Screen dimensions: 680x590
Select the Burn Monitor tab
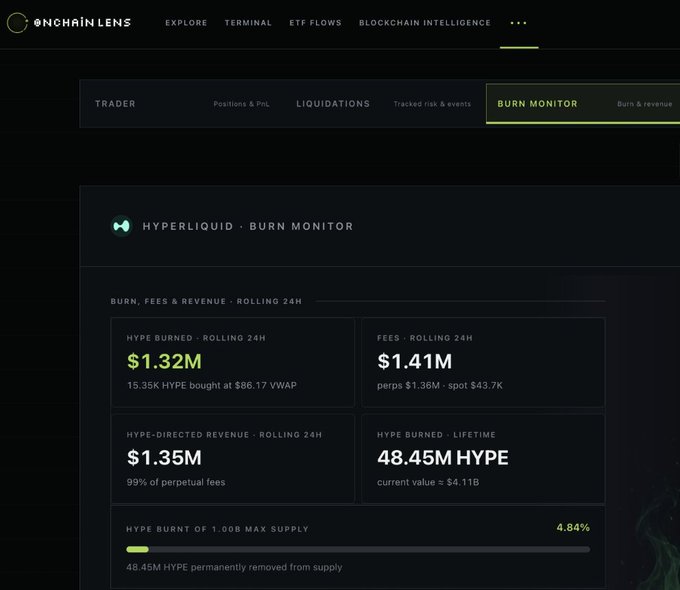pyautogui.click(x=583, y=104)
